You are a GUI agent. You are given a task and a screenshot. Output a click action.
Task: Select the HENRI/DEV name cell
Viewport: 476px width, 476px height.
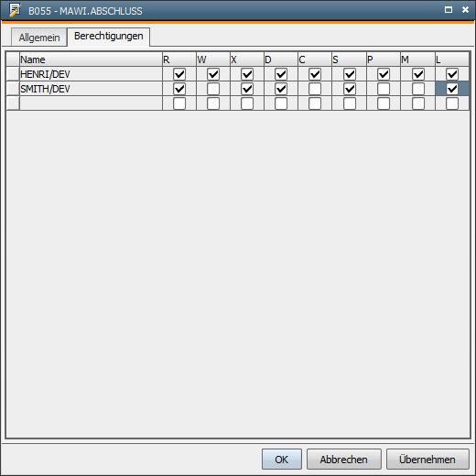point(91,74)
